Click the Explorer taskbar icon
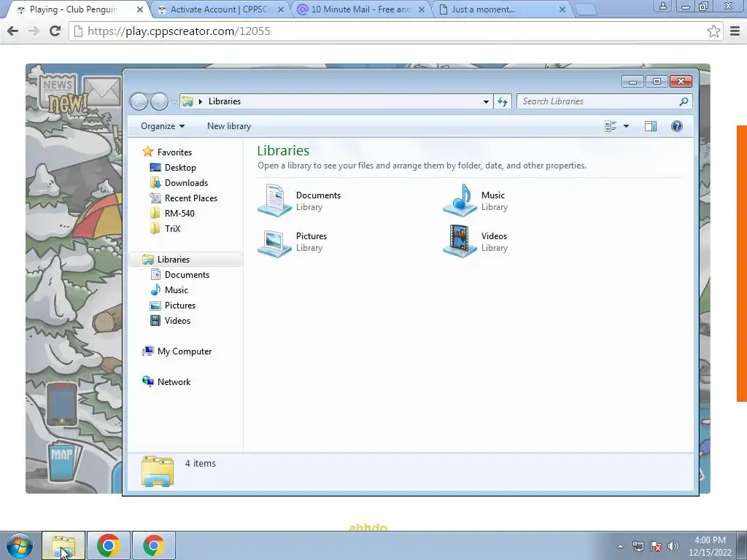The height and width of the screenshot is (560, 747). [x=63, y=545]
